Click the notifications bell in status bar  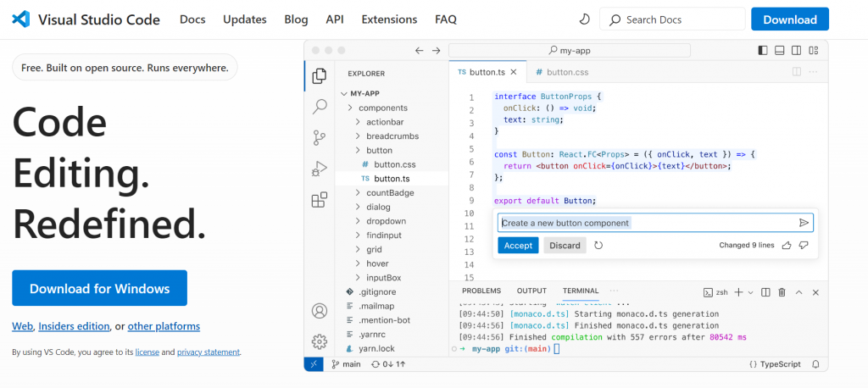pos(815,364)
